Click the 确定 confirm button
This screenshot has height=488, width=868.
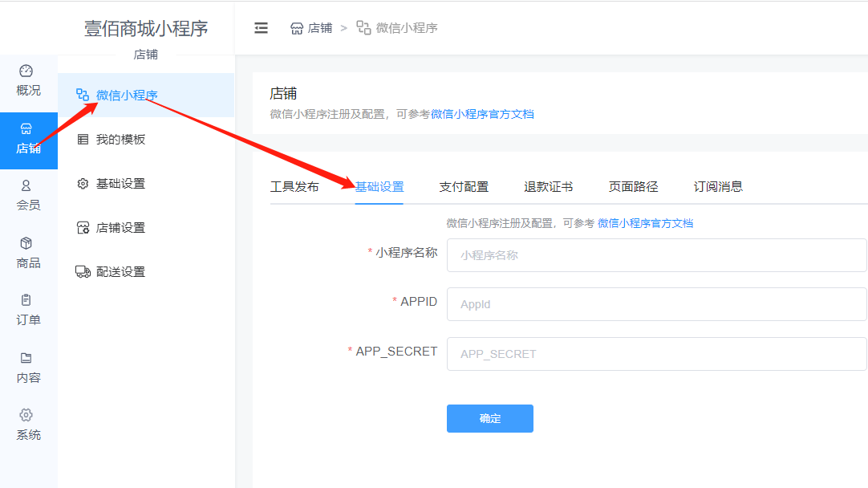pos(490,418)
